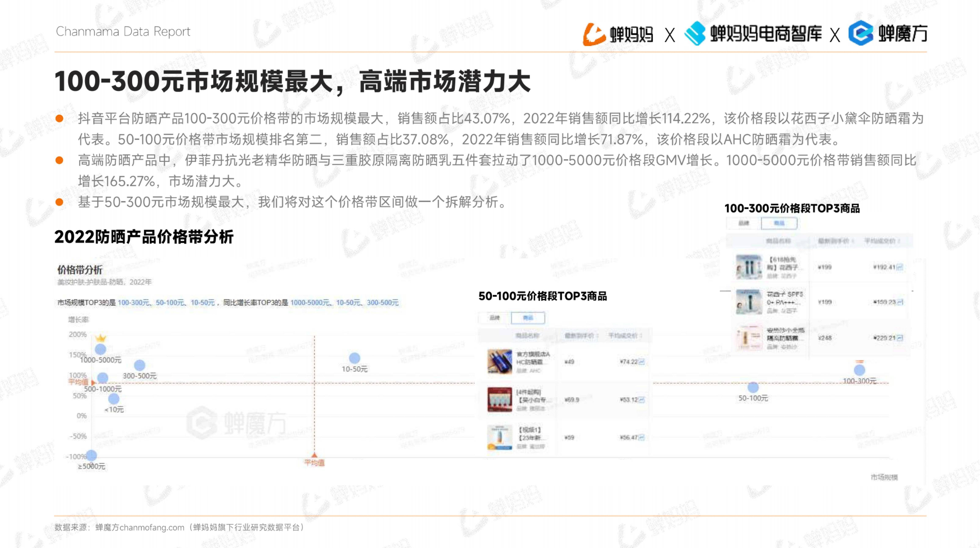Click the 蝉妈妈电商智库 blue layered logo

click(x=695, y=34)
